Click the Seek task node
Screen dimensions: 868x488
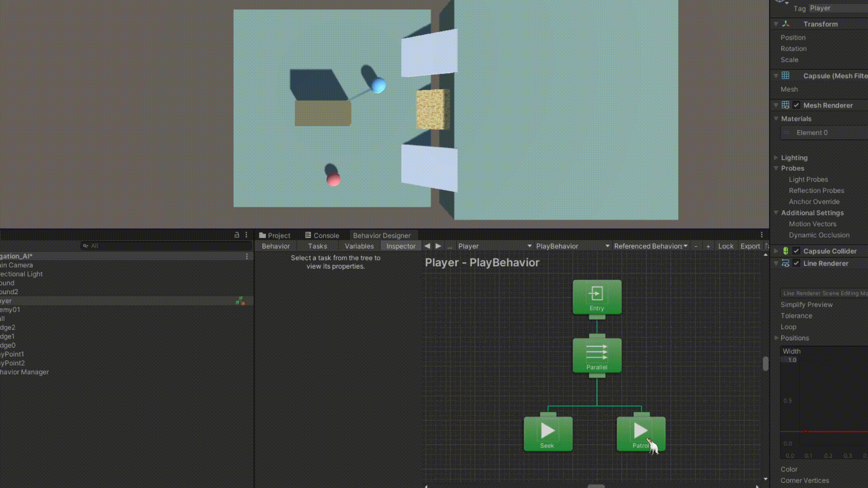[x=548, y=433]
